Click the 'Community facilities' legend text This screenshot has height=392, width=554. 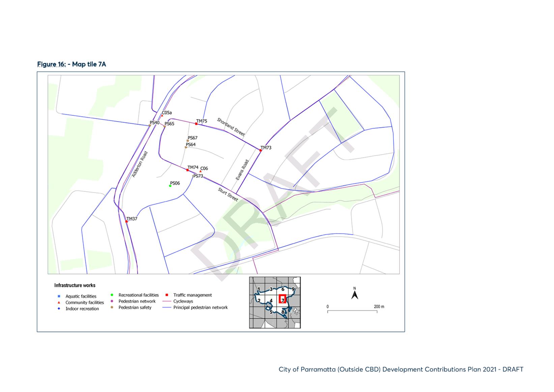click(x=85, y=303)
